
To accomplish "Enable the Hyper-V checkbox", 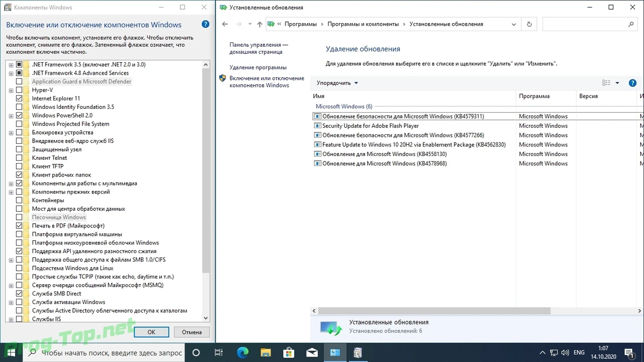I will (19, 90).
